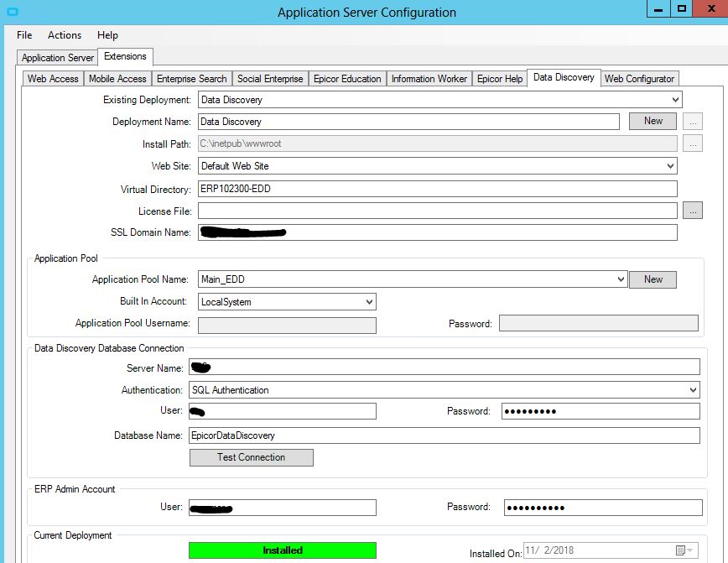
Task: Select Social Enterprise tab
Action: pos(270,79)
